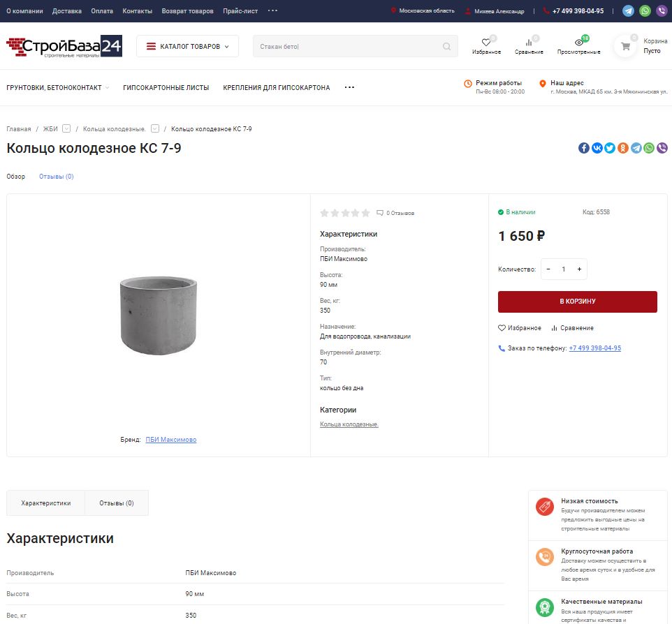Expand the ЖБИ breadcrumb dropdown
This screenshot has width=672, height=624.
(x=66, y=128)
